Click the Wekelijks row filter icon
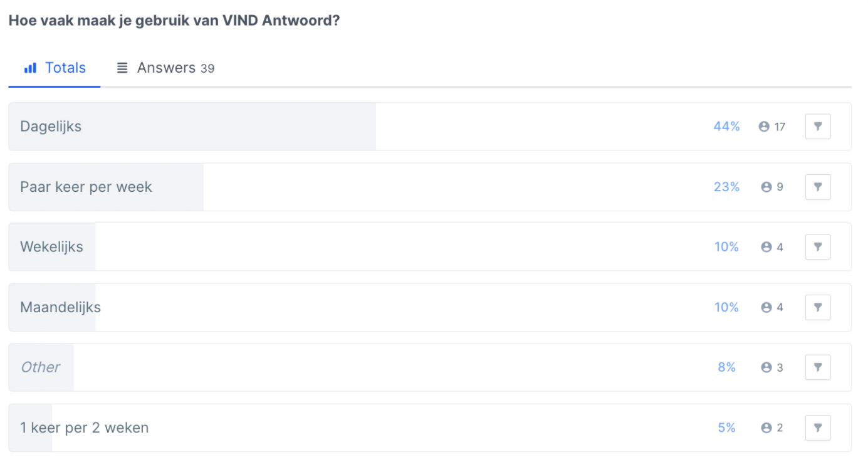This screenshot has width=868, height=467. [817, 247]
